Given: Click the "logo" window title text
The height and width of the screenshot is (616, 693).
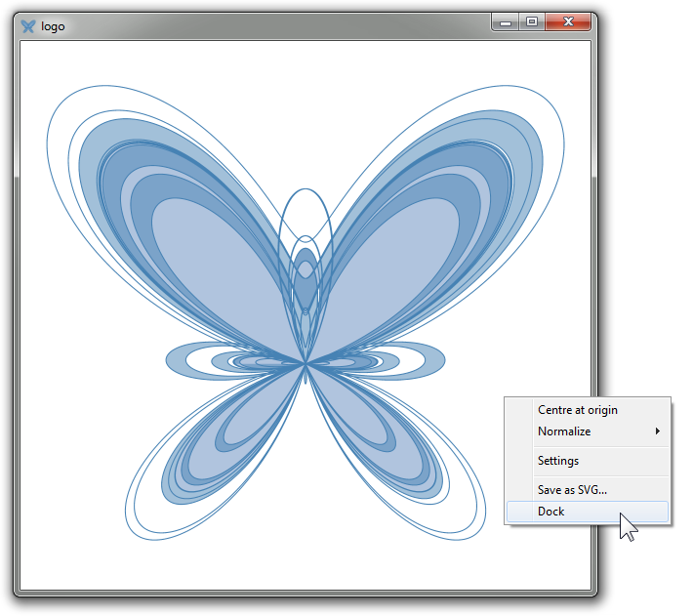Looking at the screenshot, I should point(53,26).
